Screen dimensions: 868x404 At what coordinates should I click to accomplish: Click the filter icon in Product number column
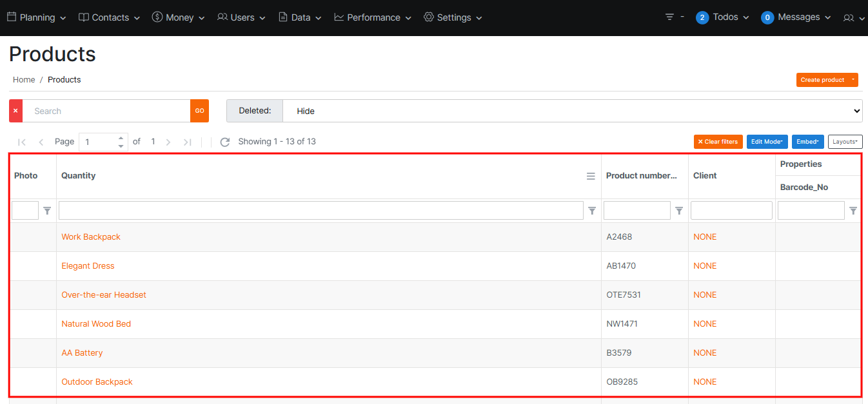(x=679, y=211)
